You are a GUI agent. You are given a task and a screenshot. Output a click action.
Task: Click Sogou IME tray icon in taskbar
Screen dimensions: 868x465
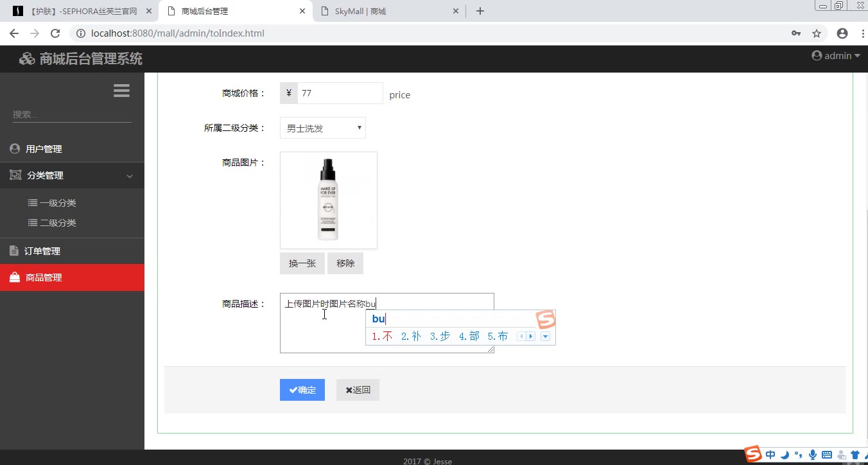click(x=753, y=454)
